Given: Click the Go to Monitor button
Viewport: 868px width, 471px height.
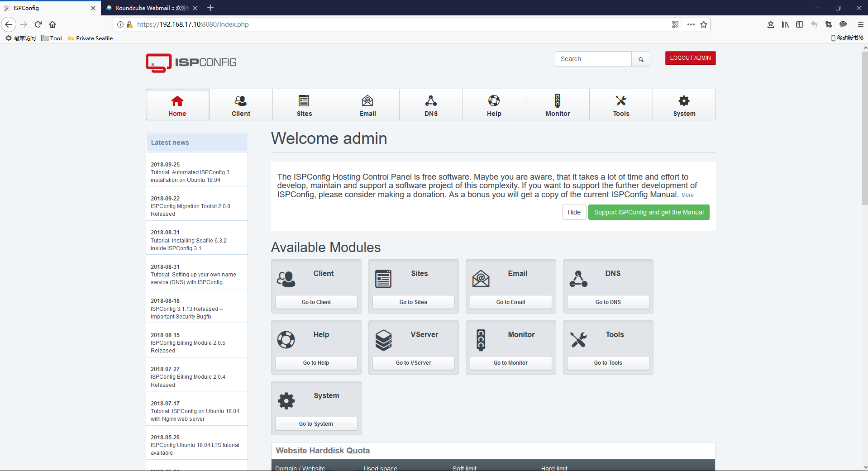Looking at the screenshot, I should 510,363.
